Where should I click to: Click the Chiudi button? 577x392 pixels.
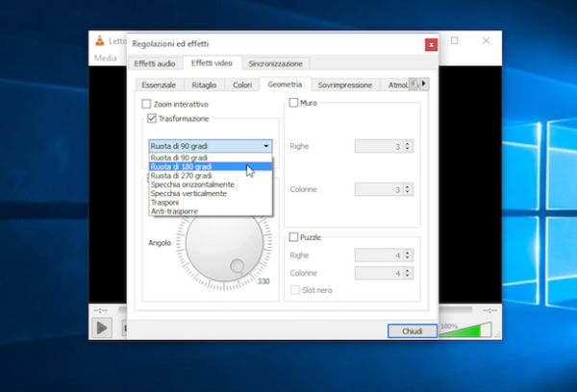click(x=413, y=331)
